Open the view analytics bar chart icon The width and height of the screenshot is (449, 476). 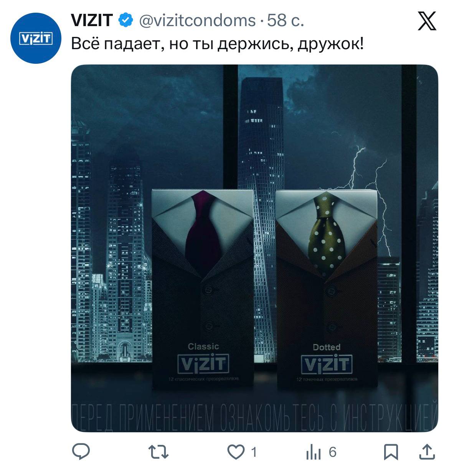click(313, 452)
